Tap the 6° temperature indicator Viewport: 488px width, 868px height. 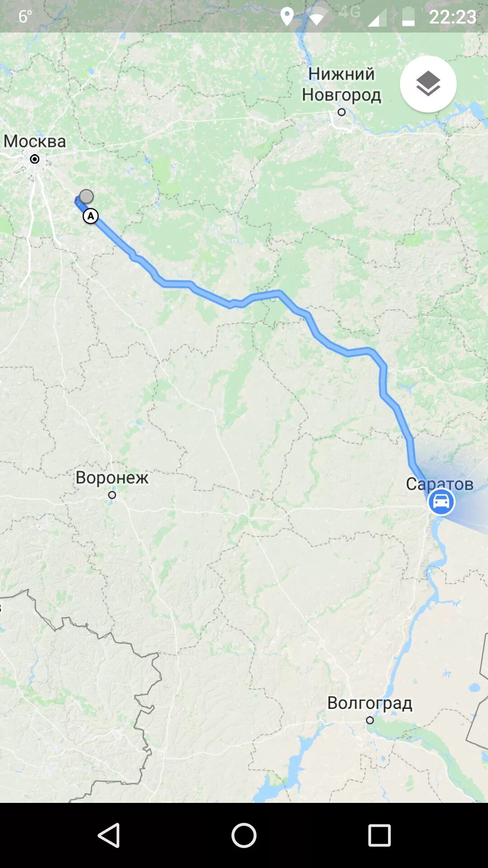tap(25, 17)
